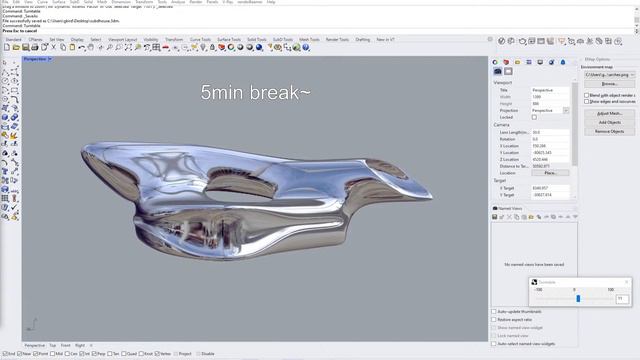This screenshot has width=640, height=360.
Task: Open the CPlanes toolbar tab
Action: coord(36,40)
